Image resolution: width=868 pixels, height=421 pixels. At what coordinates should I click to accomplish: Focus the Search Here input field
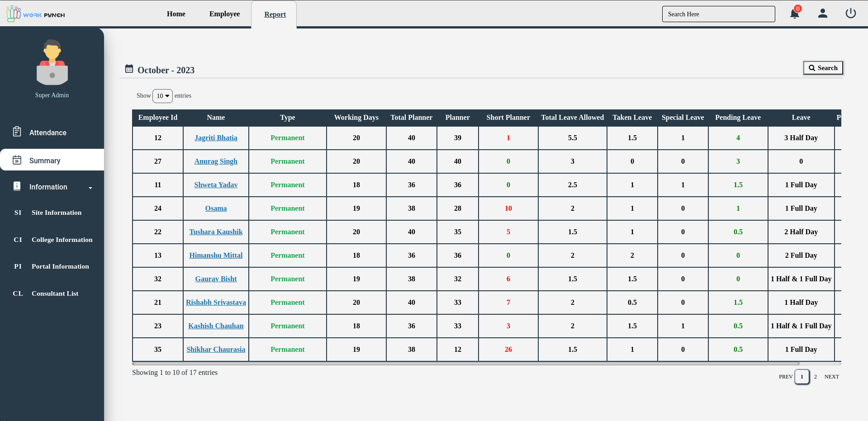click(x=718, y=14)
